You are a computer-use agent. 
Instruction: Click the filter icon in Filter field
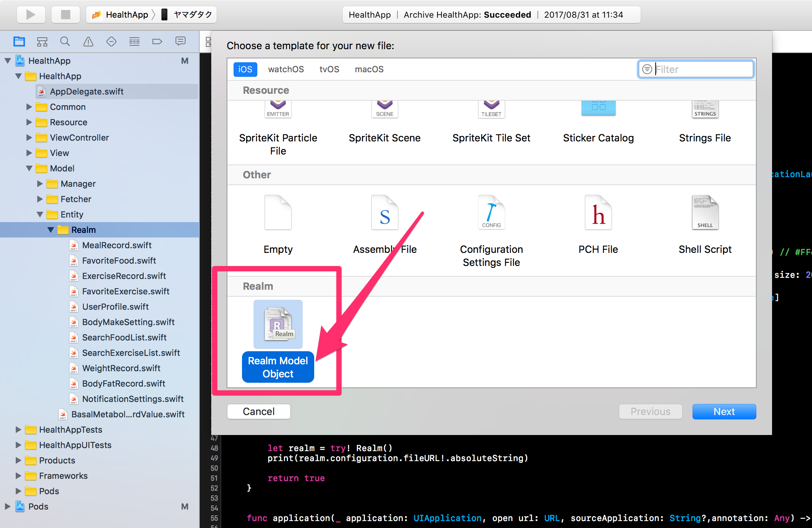click(x=647, y=69)
